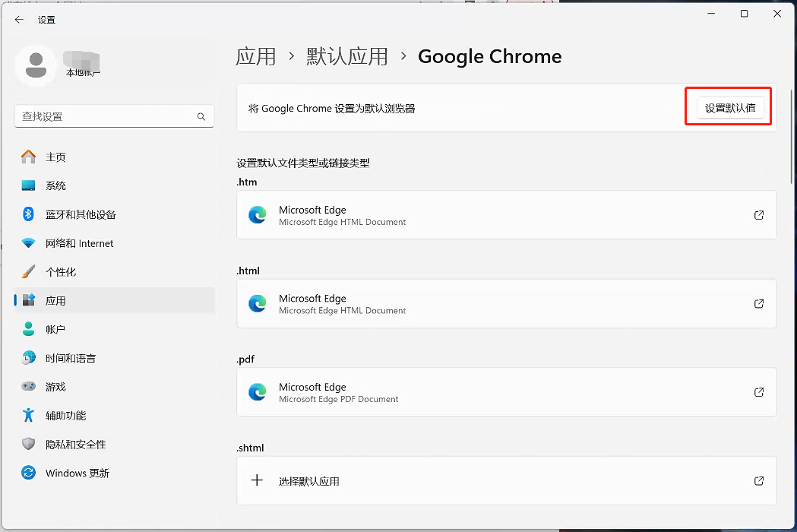Go to 应用 in the breadcrumb

click(256, 56)
